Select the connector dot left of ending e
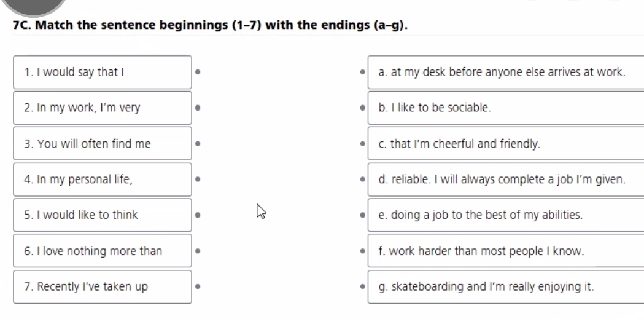This screenshot has height=319, width=644. coord(362,215)
